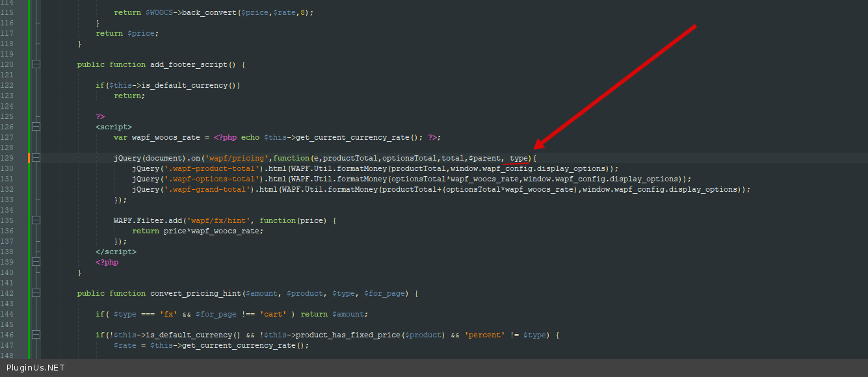Toggle fold marker beside the <?php tag
Screen dimensions: 868x377
36,262
